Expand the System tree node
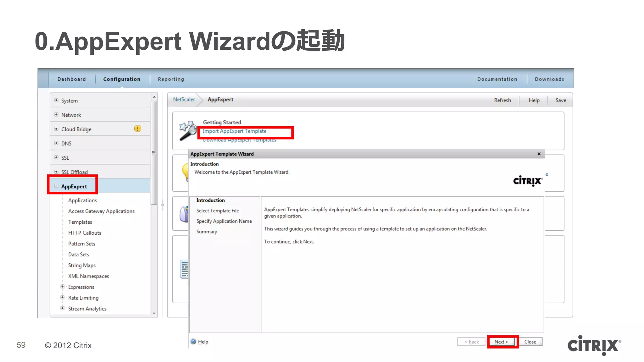Viewport: 644px width, 362px height. pos(56,100)
